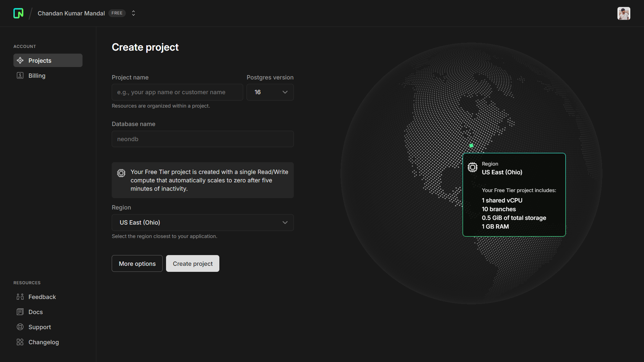
Task: Focus the Database name neondb field
Action: [x=203, y=139]
